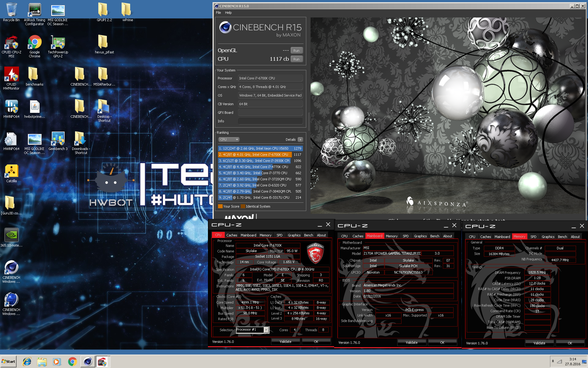Open Windows Media Player in taskbar
The width and height of the screenshot is (588, 368).
click(x=57, y=362)
